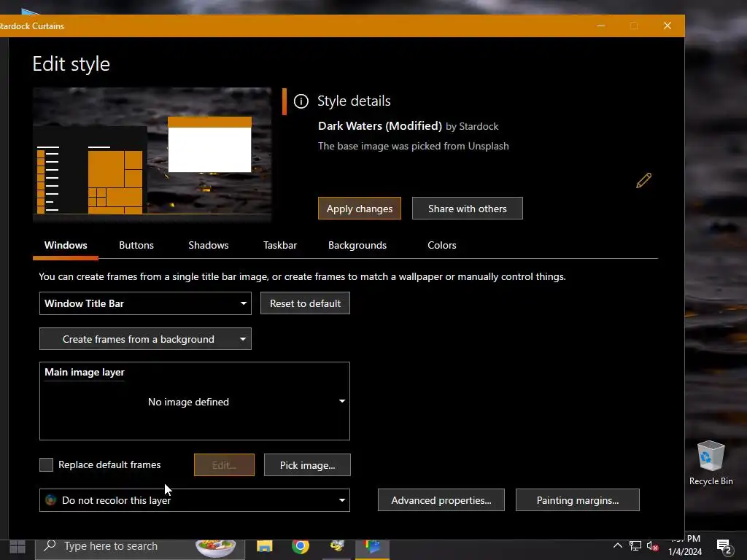Show hidden system tray icons
Image resolution: width=747 pixels, height=560 pixels.
point(617,545)
